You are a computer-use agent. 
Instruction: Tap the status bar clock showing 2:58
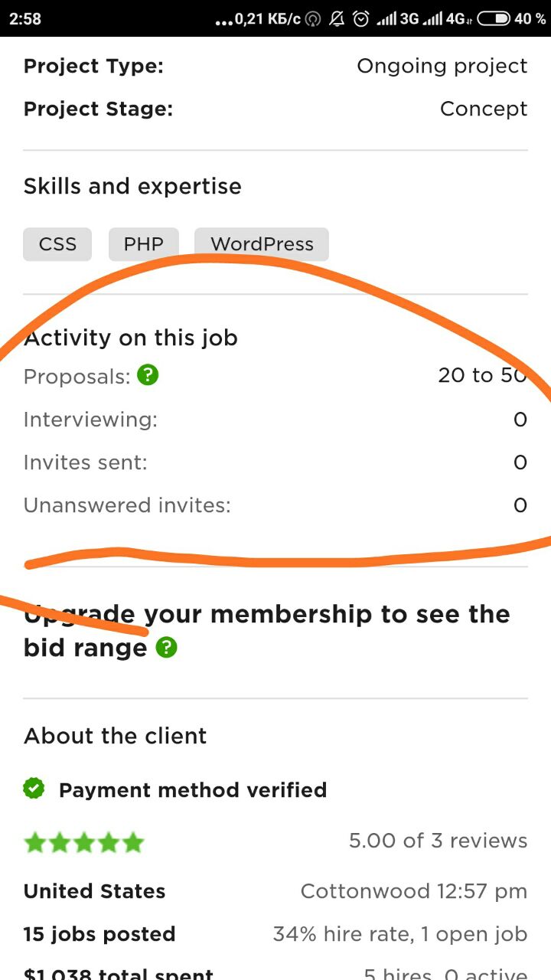click(x=26, y=19)
